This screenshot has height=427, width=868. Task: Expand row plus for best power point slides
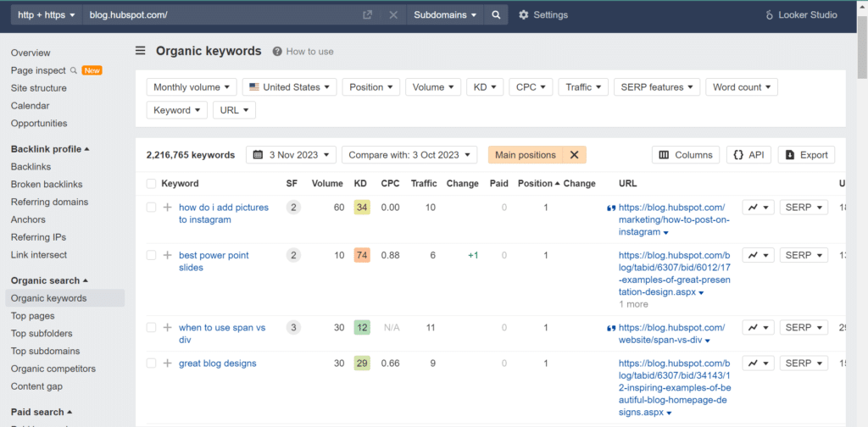tap(168, 255)
